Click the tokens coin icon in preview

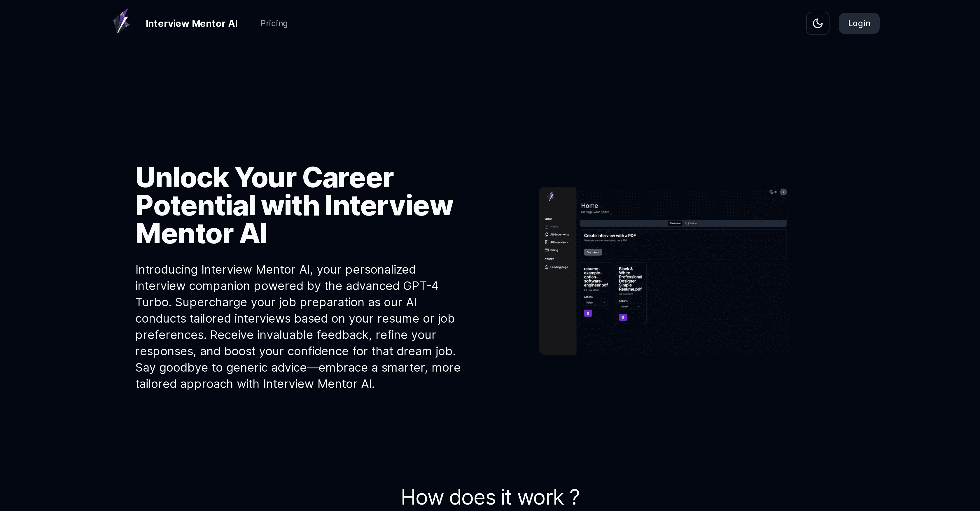[771, 192]
